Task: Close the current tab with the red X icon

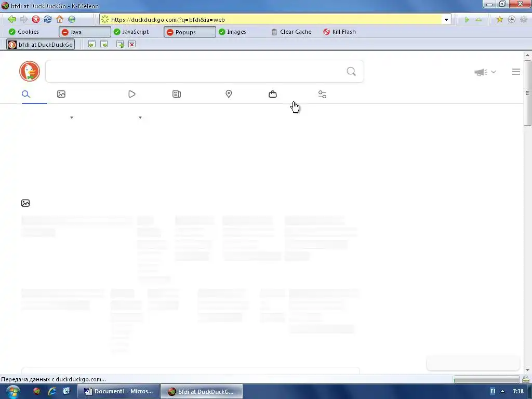Action: coord(132,45)
